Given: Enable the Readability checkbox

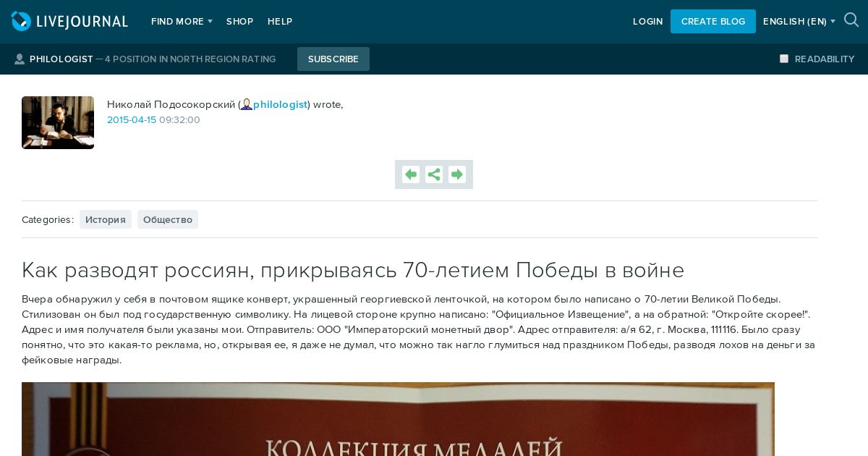Looking at the screenshot, I should click(784, 59).
